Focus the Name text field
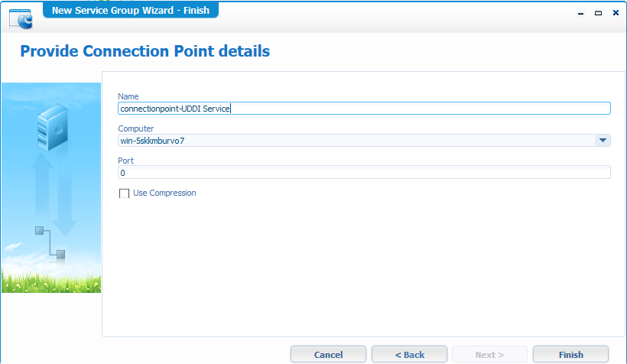Viewport: 627px width, 364px height. (x=364, y=109)
